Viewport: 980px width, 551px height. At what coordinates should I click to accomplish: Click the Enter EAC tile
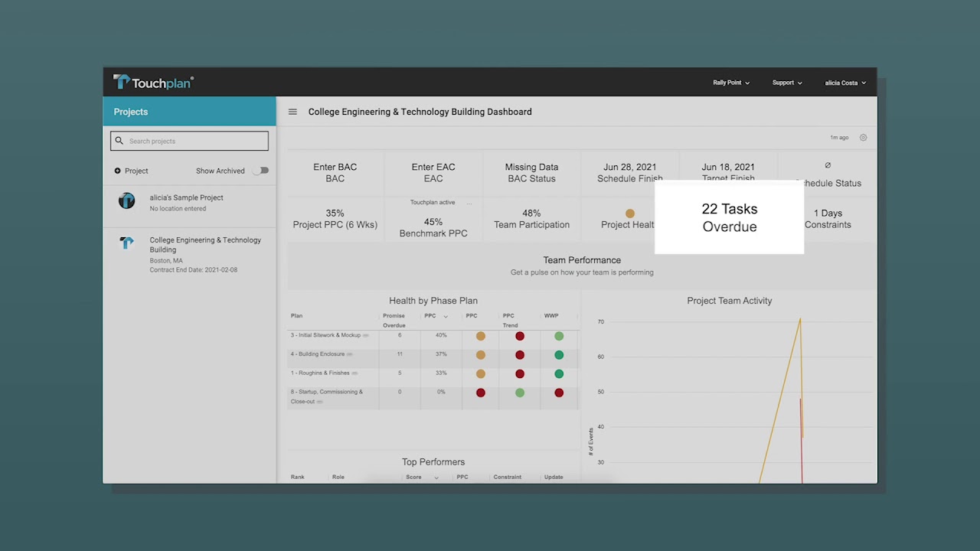pyautogui.click(x=433, y=173)
